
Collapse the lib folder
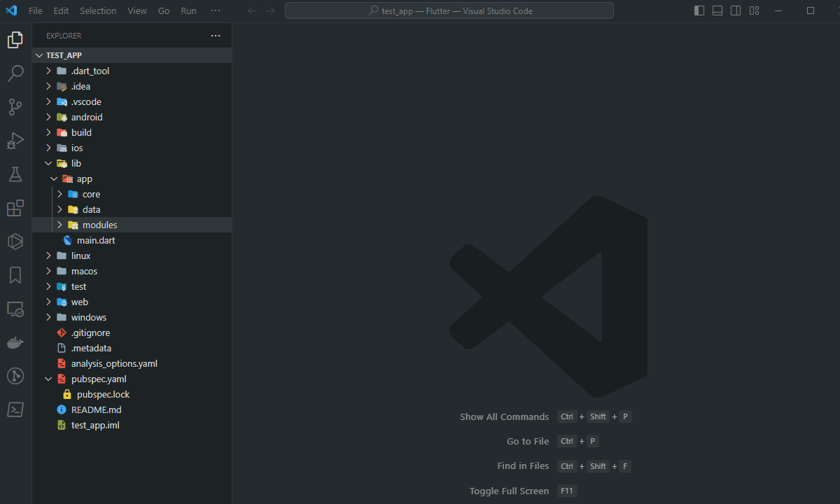132,163
